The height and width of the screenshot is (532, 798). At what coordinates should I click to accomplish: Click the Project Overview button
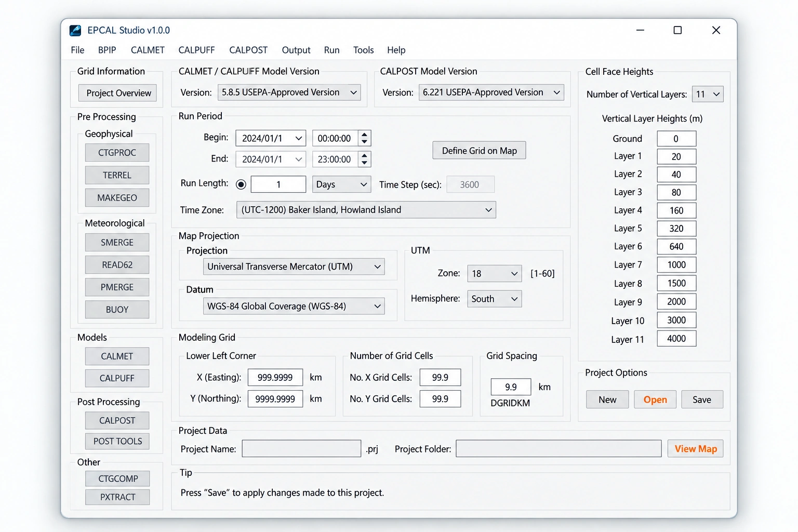(x=117, y=93)
